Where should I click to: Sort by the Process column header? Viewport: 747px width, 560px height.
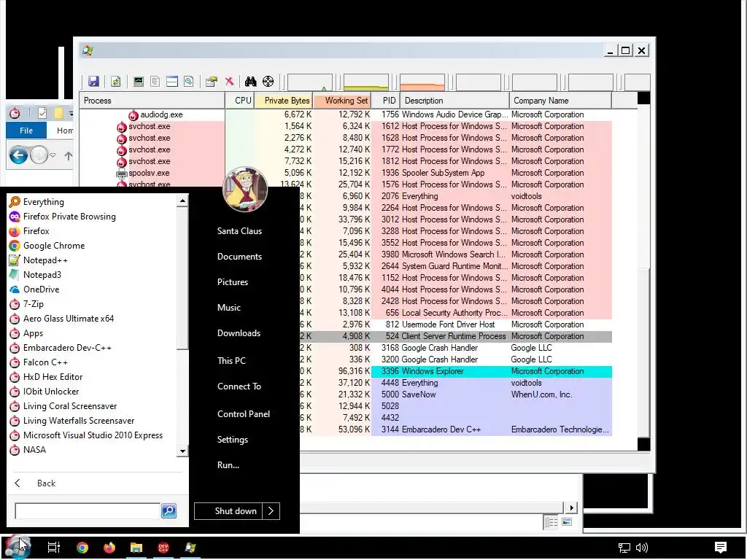(152, 101)
